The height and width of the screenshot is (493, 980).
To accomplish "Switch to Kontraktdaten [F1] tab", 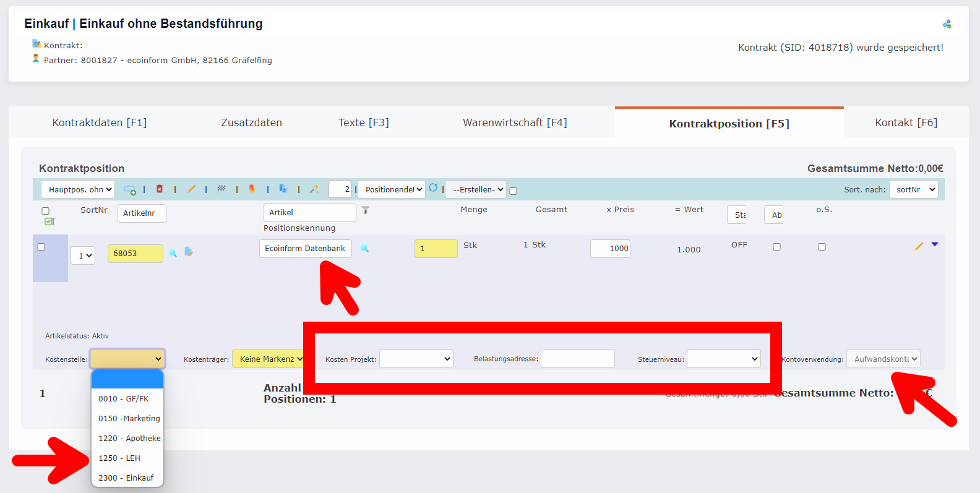I will click(100, 122).
